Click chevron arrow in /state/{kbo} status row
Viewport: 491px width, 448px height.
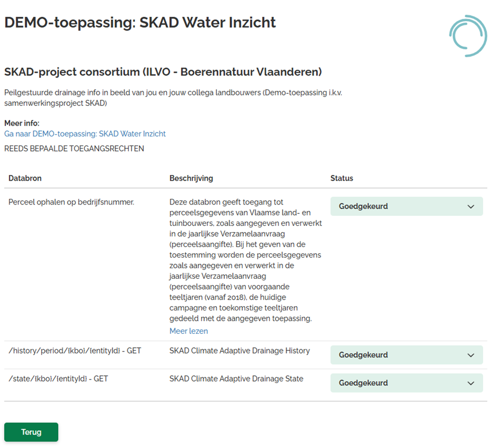(471, 383)
